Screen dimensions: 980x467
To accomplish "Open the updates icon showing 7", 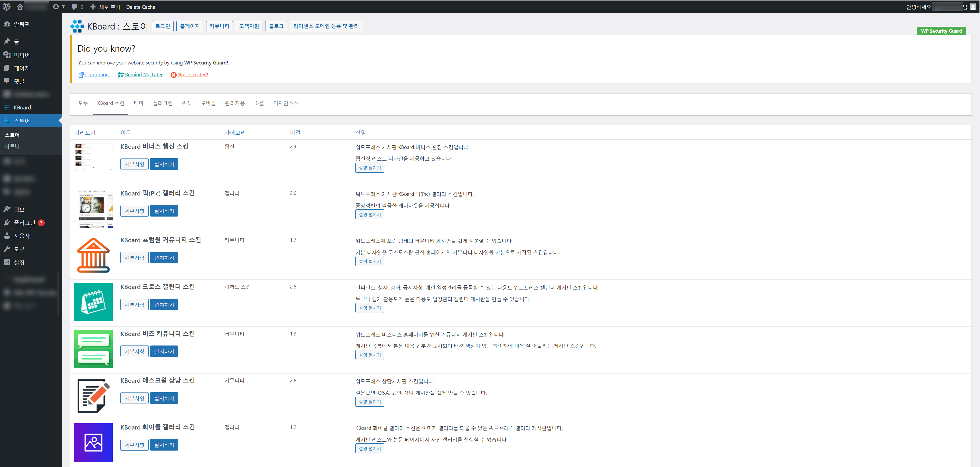I will click(56, 6).
